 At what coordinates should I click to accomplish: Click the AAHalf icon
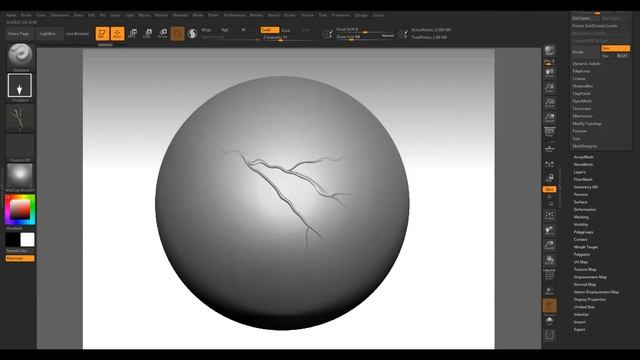click(549, 118)
